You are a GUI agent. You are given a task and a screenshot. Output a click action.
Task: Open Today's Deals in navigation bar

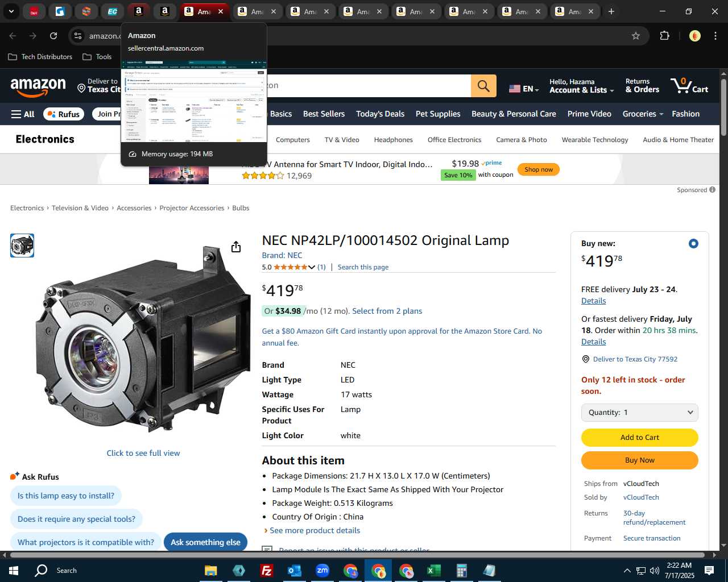380,114
